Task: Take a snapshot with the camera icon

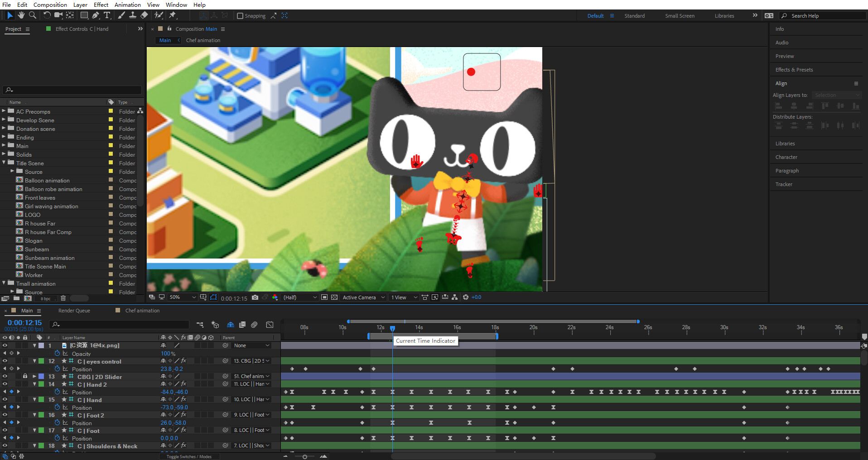Action: point(255,297)
